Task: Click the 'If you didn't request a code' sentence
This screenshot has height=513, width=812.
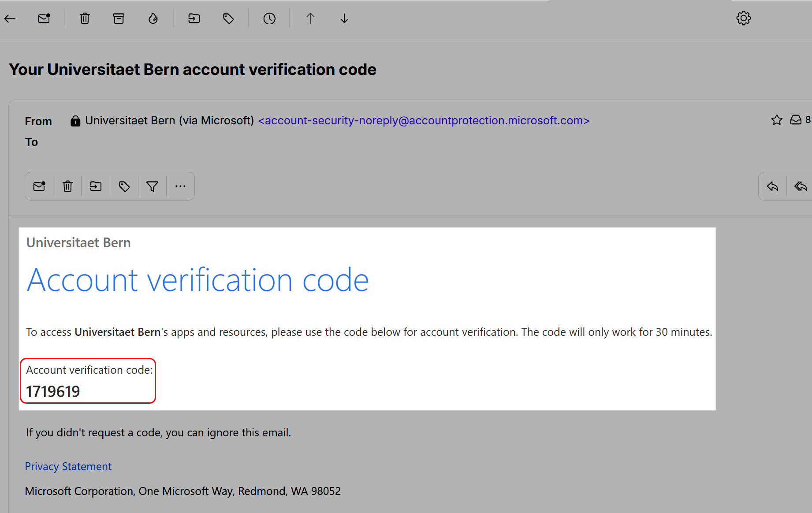Action: click(159, 432)
